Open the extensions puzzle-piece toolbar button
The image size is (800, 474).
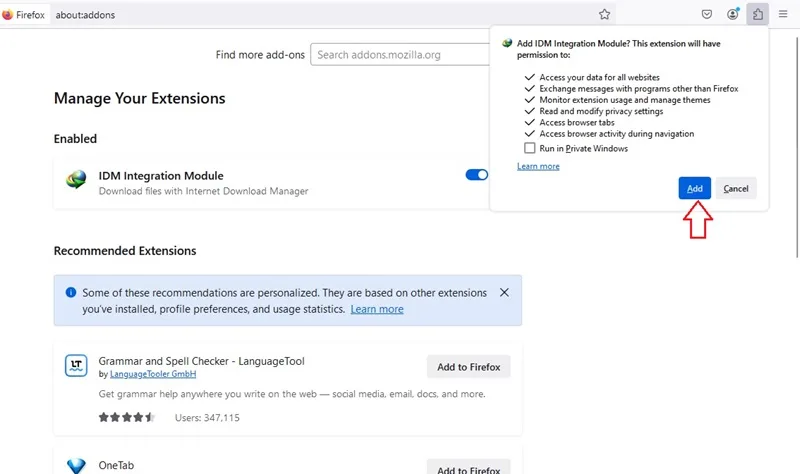758,14
